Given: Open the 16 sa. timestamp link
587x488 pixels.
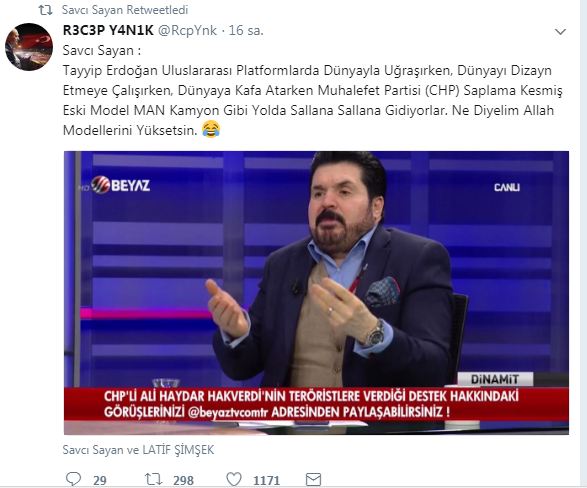Looking at the screenshot, I should click(x=246, y=31).
